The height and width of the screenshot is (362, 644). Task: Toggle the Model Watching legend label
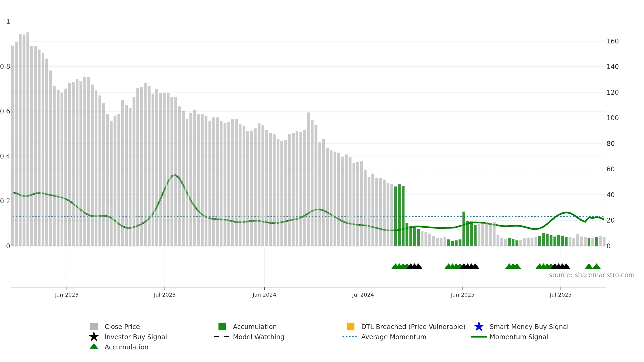[258, 337]
